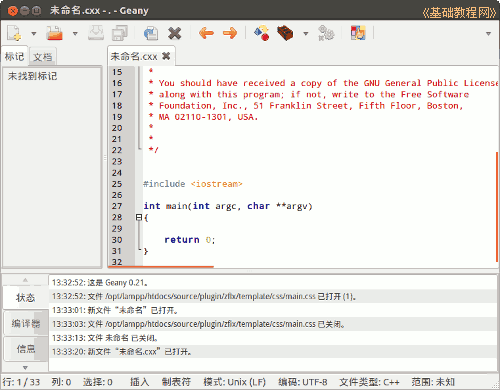Click the 插入 status bar indicator

click(139, 382)
